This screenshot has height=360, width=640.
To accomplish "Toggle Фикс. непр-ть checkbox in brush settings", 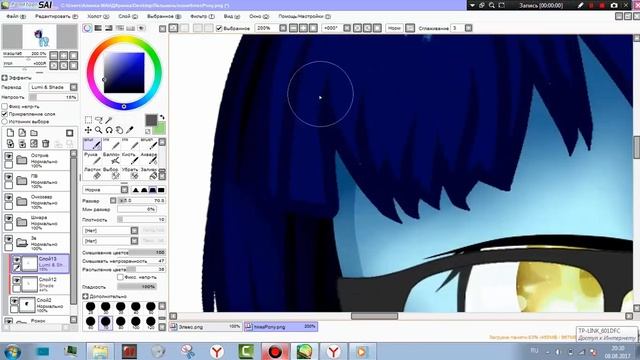I will tap(120, 277).
